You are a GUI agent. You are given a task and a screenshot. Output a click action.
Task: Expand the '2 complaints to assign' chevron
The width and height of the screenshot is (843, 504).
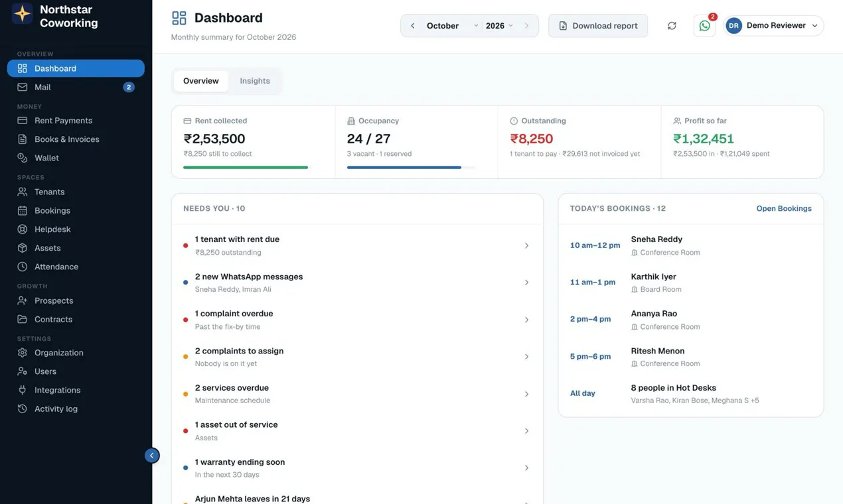pyautogui.click(x=526, y=357)
